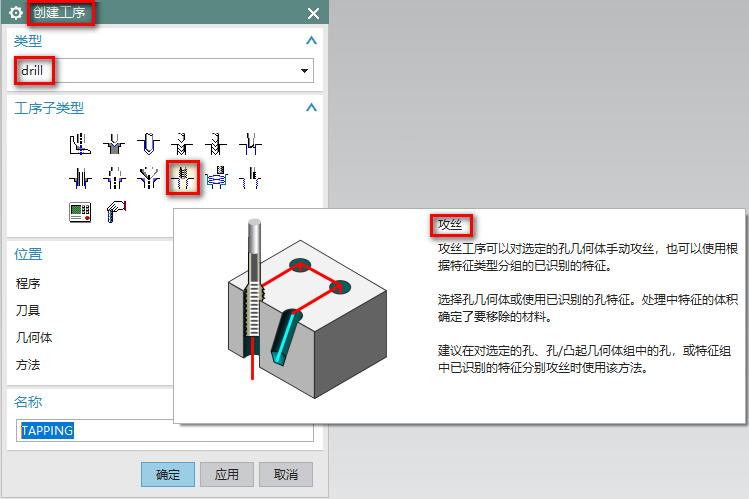
Task: Click the 取消 button
Action: [286, 474]
